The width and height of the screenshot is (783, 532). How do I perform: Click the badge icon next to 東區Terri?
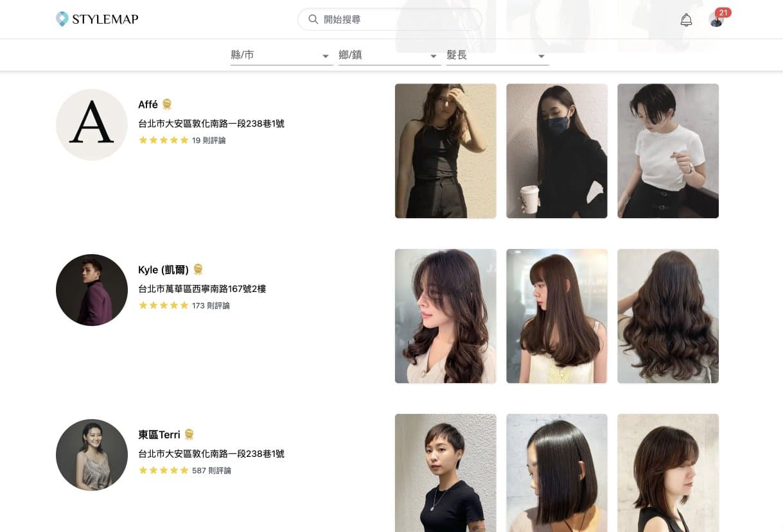pyautogui.click(x=189, y=434)
